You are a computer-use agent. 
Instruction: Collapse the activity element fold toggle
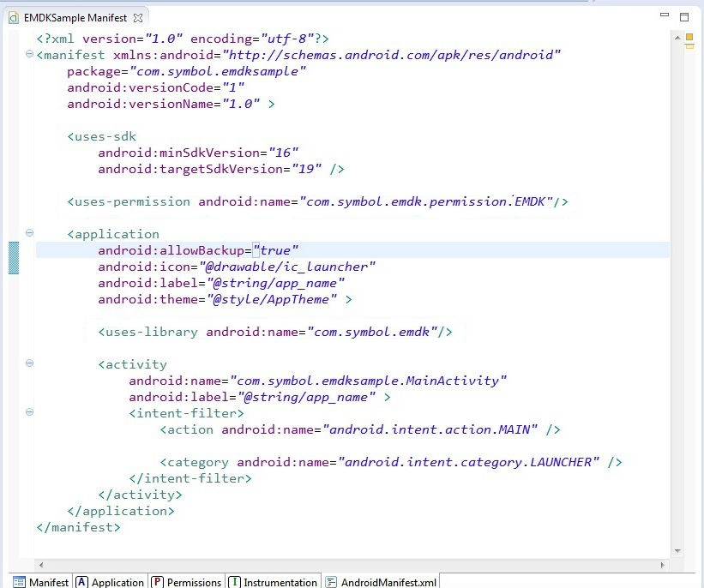pyautogui.click(x=29, y=363)
